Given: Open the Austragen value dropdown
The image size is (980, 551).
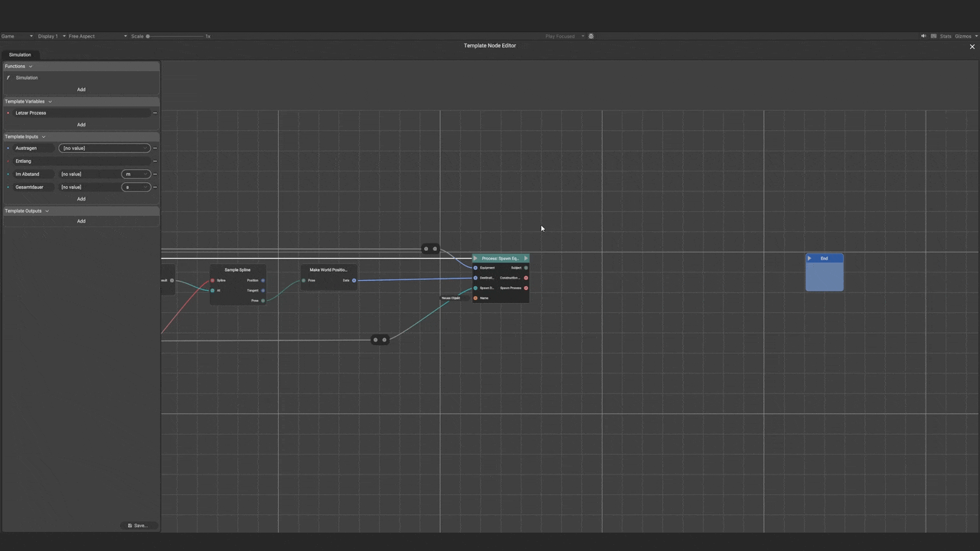Looking at the screenshot, I should coord(104,148).
